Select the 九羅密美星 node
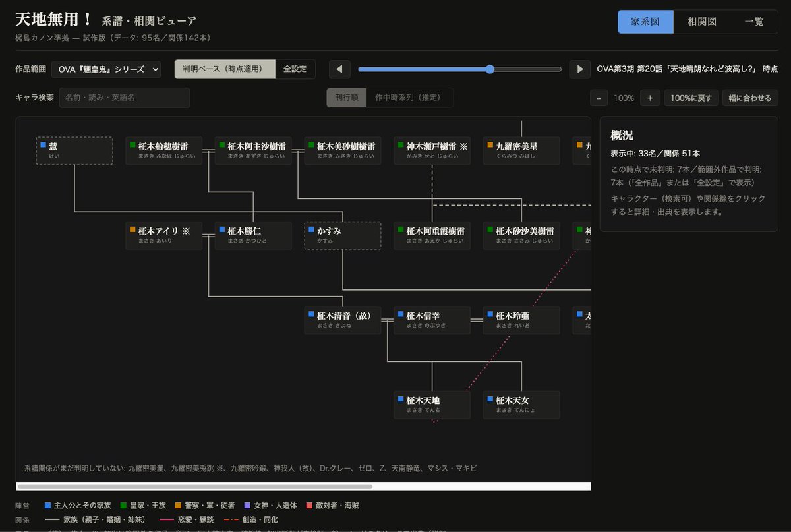This screenshot has width=791, height=532. point(521,151)
